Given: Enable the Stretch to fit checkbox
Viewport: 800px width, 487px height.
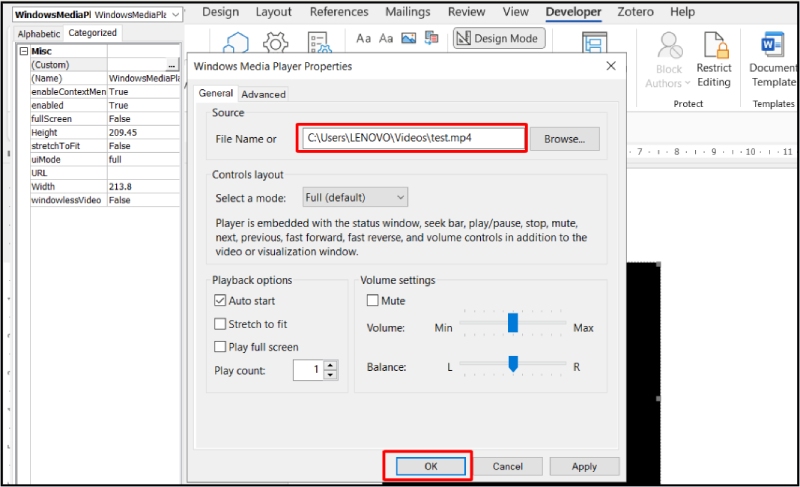Looking at the screenshot, I should tap(220, 324).
